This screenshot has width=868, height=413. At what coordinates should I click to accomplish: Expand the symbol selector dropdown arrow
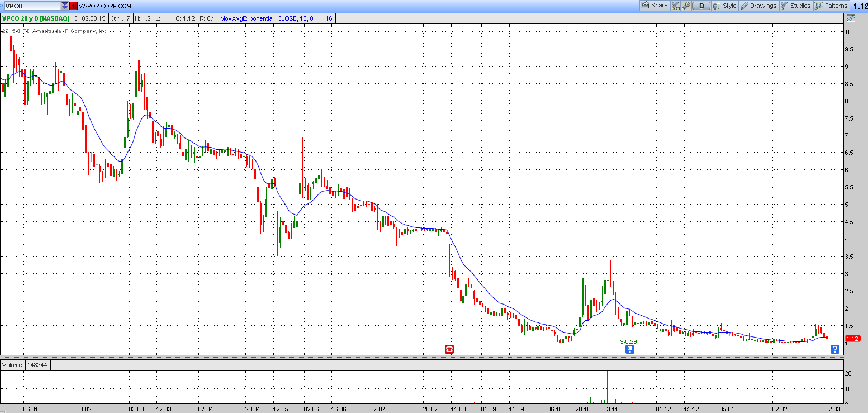pos(65,6)
